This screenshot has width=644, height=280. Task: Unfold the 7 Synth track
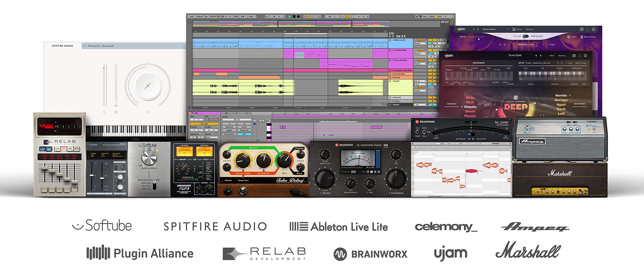(390, 81)
